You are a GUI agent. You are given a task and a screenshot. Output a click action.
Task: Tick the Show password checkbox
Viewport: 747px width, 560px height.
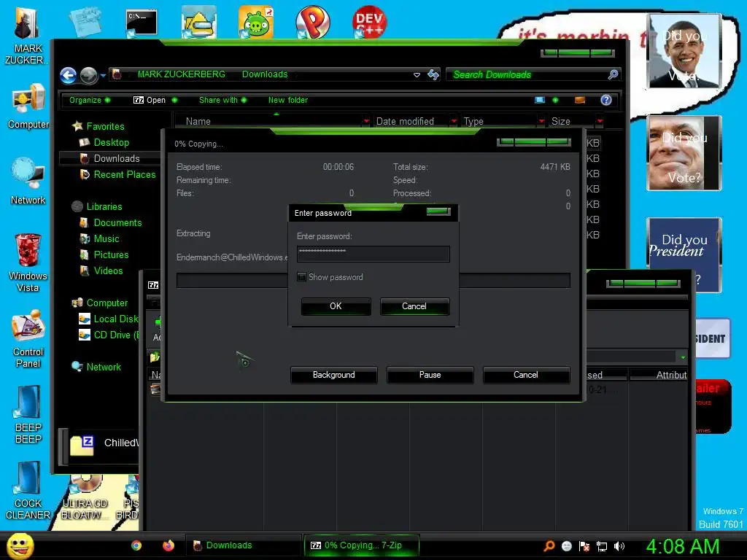(x=301, y=276)
